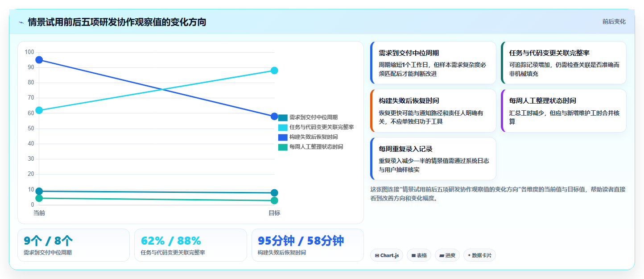Click legend label 构建失败后恢复时间
Viewport: 644px width, 279px height.
pyautogui.click(x=314, y=137)
